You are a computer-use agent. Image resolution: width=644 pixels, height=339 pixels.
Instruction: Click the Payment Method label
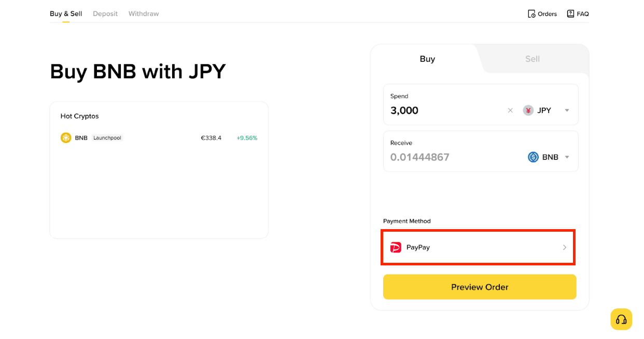tap(407, 221)
